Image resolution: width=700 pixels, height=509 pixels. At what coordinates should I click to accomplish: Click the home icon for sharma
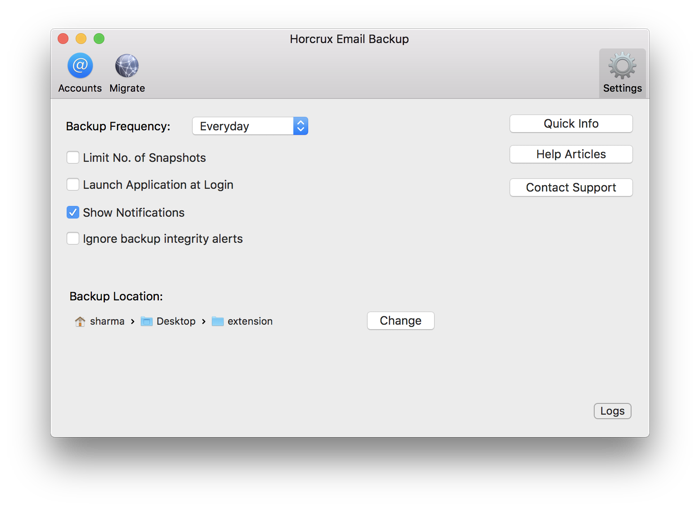(80, 321)
